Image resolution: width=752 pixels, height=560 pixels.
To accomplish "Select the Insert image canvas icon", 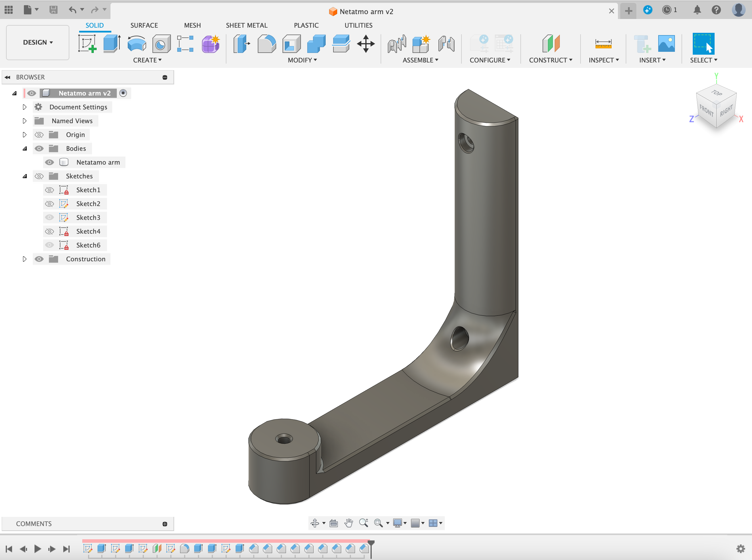I will tap(666, 43).
